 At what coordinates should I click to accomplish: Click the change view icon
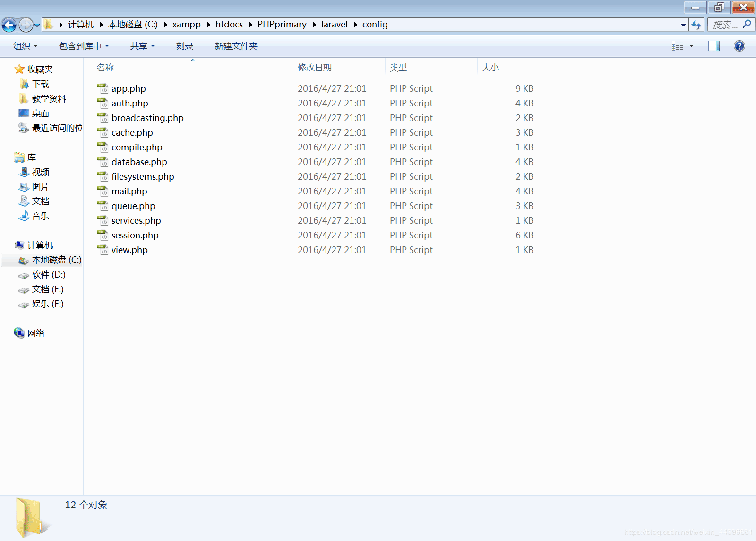678,46
